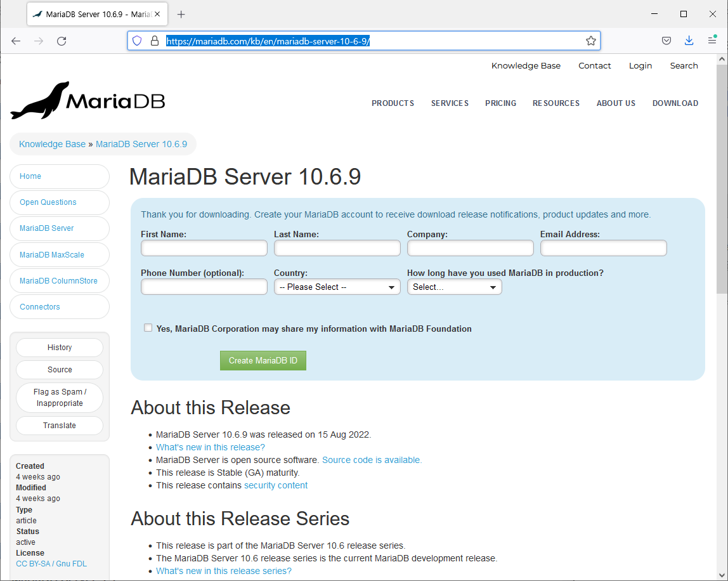Open MariaDB ColumnStore in the sidebar
This screenshot has width=728, height=581.
[60, 280]
